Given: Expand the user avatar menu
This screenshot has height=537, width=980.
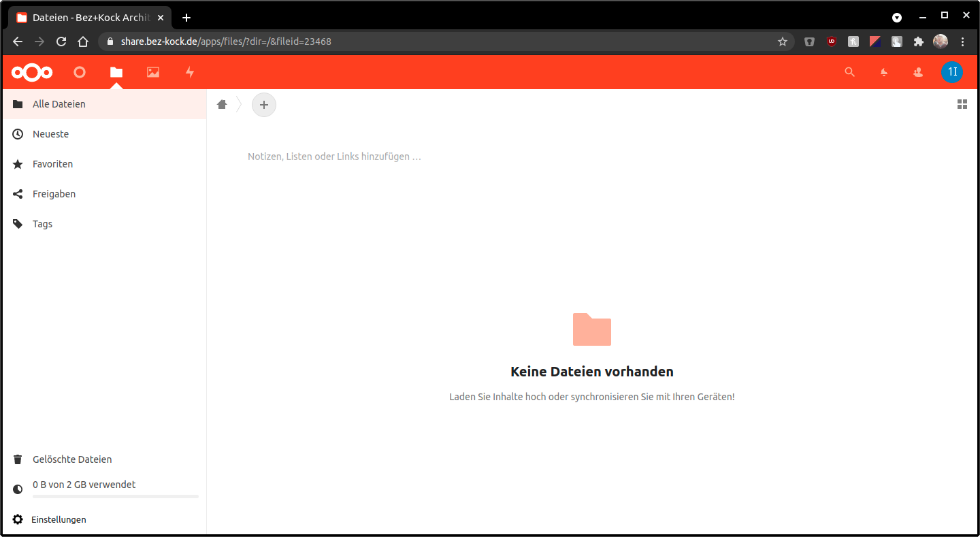Looking at the screenshot, I should pos(951,72).
